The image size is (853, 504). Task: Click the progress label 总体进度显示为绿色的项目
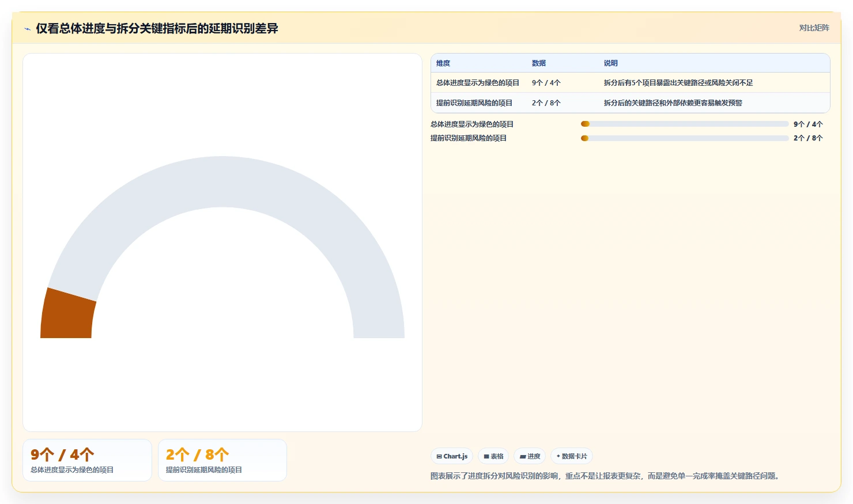(x=472, y=124)
